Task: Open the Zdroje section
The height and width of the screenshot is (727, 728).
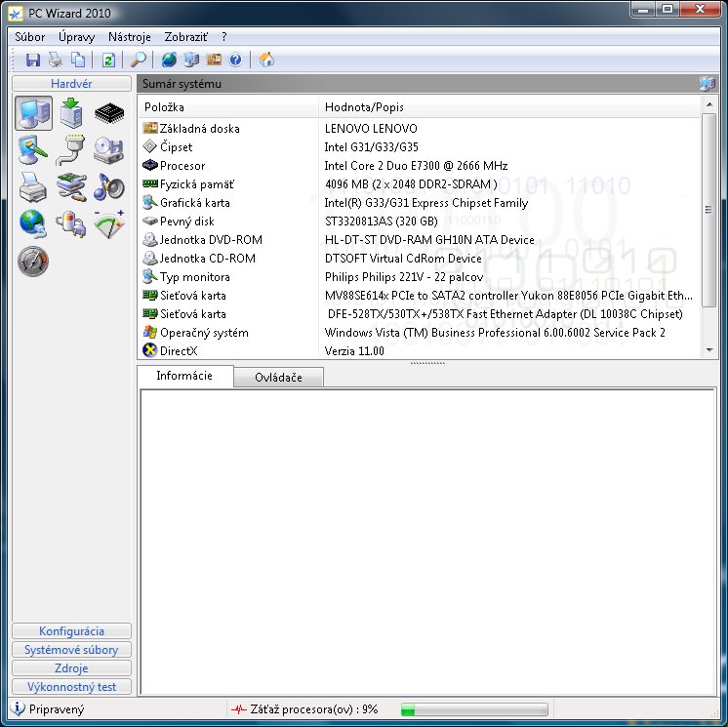Action: tap(71, 668)
